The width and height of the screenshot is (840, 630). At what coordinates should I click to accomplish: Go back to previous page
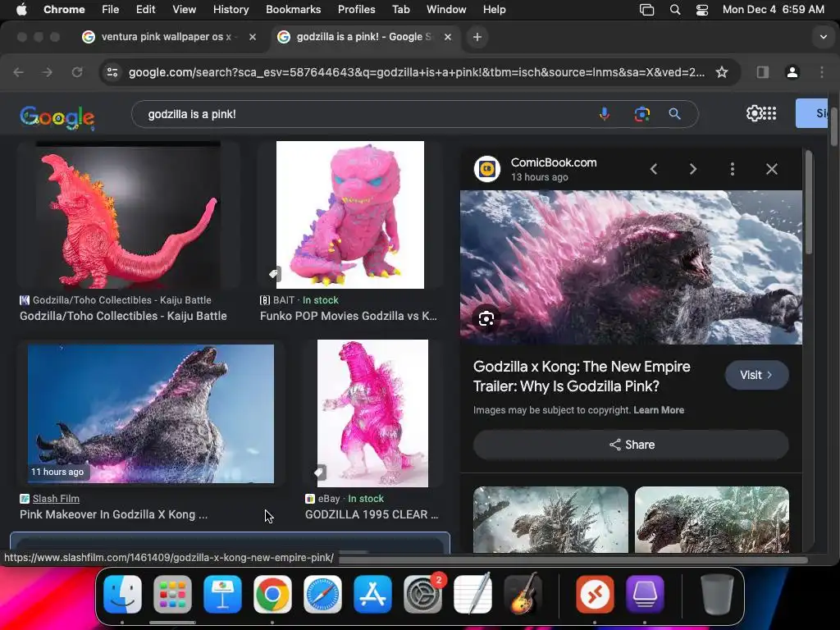pos(18,72)
